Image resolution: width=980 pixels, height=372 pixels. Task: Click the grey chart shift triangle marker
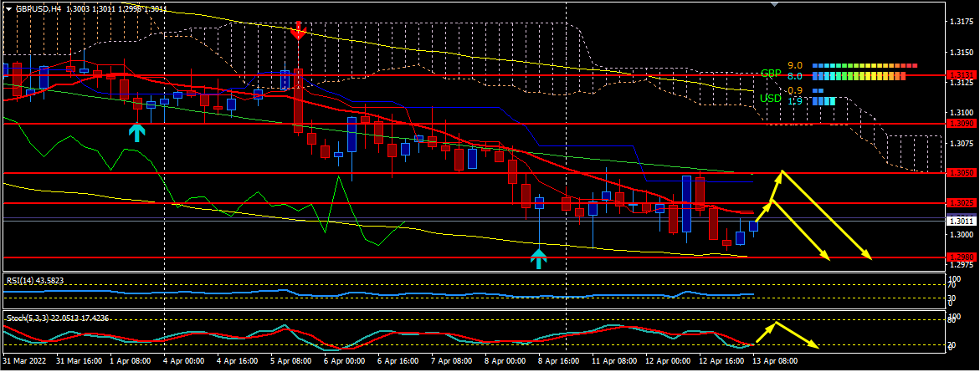[x=775, y=3]
